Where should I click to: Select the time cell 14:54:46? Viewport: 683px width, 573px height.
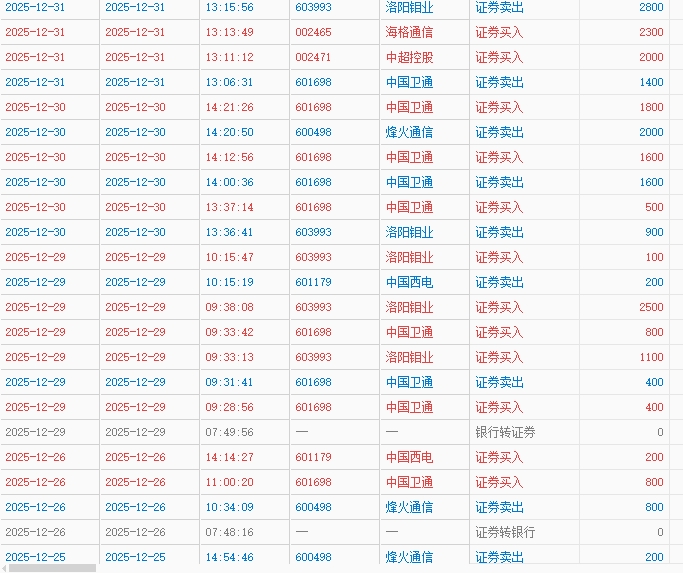[230, 557]
